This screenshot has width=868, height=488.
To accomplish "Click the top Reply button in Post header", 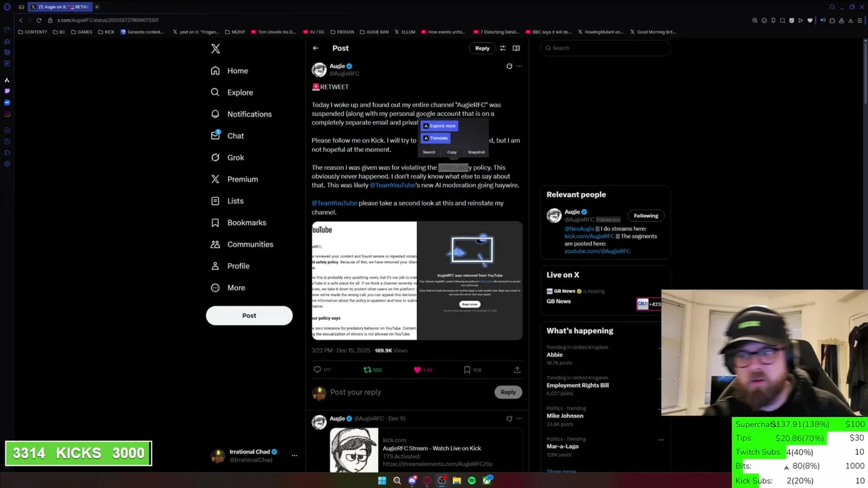I will pyautogui.click(x=482, y=48).
